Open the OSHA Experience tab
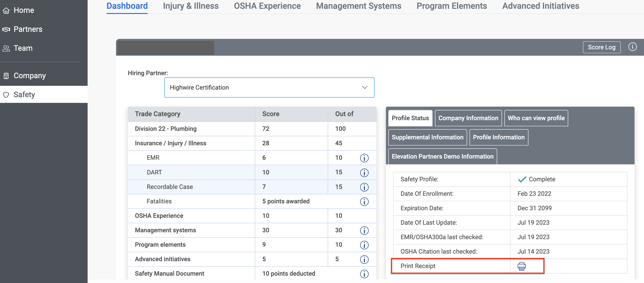Screen dimensions: 644x283 [x=267, y=6]
